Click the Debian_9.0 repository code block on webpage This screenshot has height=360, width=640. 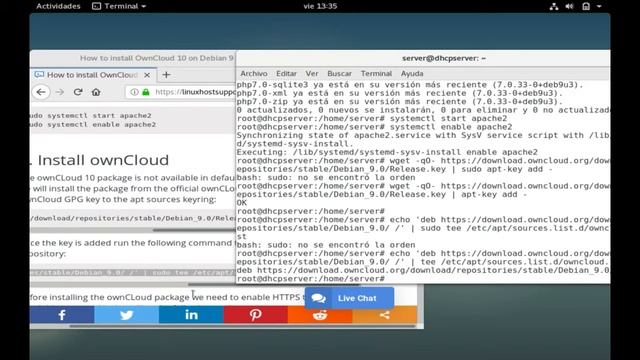tap(133, 218)
